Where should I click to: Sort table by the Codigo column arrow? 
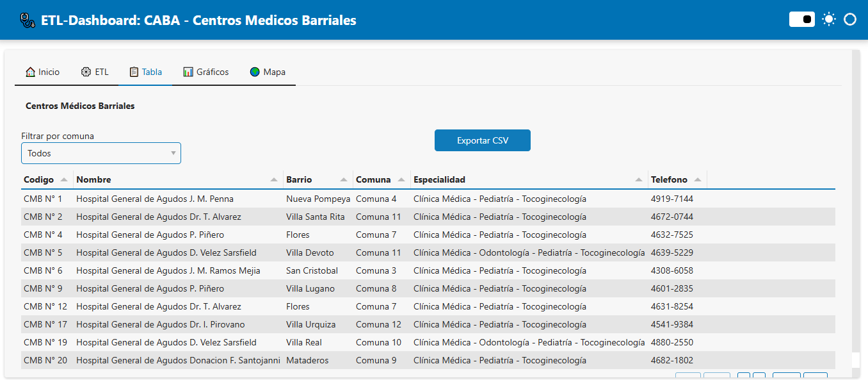64,180
